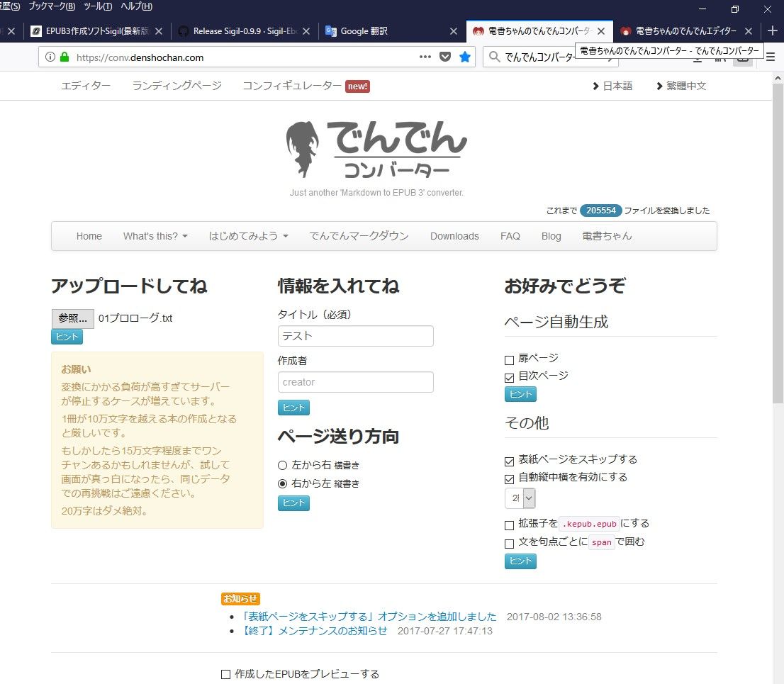Open the 自動縦中横 digit count dropdown

point(520,498)
